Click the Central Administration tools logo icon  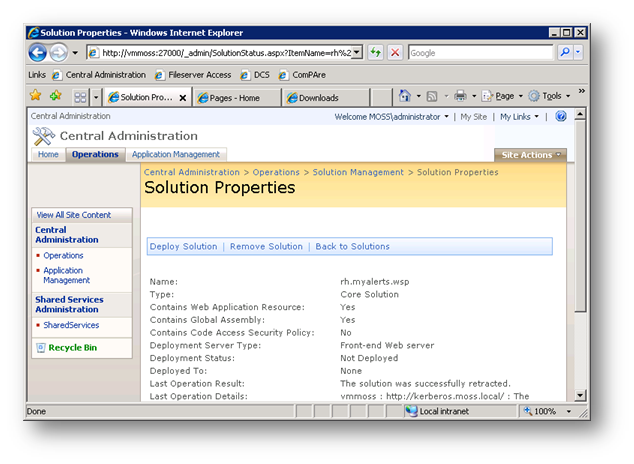point(43,136)
